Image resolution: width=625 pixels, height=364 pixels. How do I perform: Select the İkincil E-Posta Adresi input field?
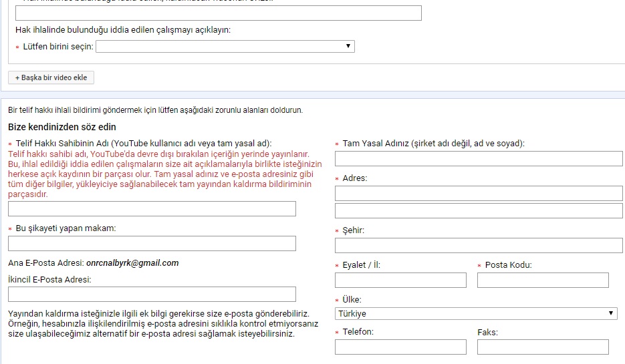(x=152, y=295)
